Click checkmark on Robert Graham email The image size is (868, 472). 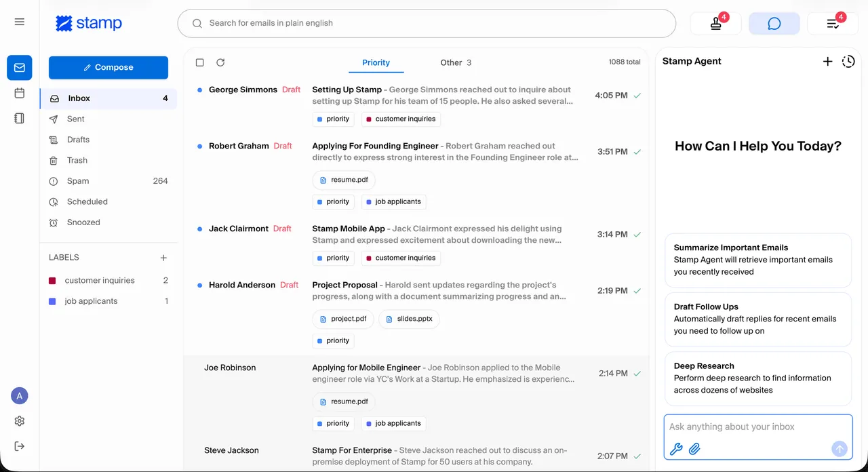(x=637, y=152)
